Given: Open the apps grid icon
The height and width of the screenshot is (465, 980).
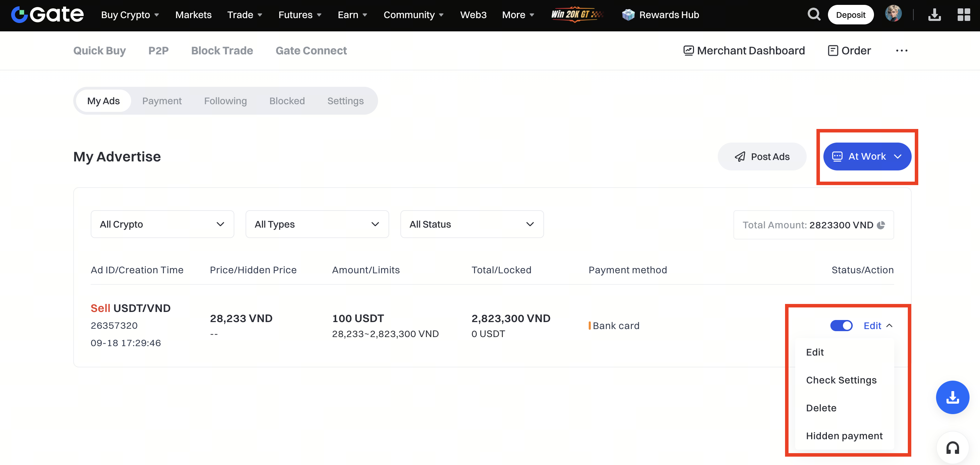Looking at the screenshot, I should coord(964,15).
